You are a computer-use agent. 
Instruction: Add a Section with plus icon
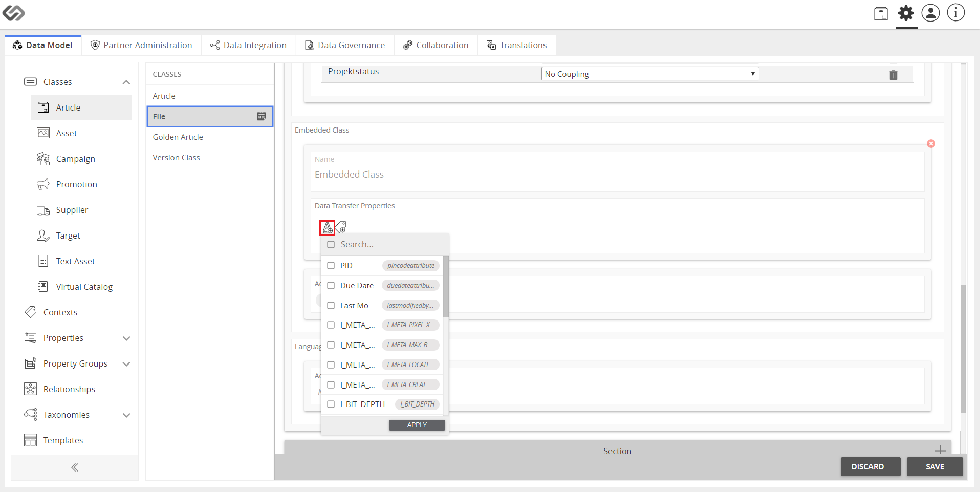click(940, 451)
